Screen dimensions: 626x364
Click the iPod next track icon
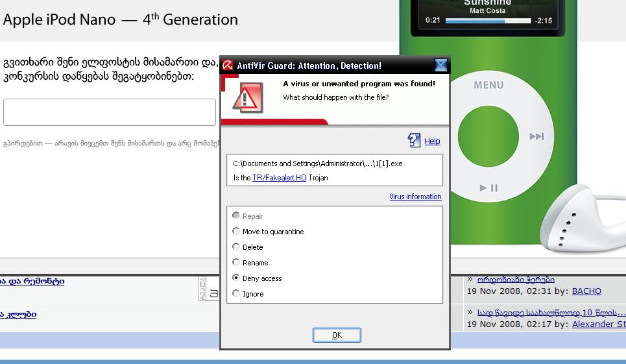tap(536, 136)
